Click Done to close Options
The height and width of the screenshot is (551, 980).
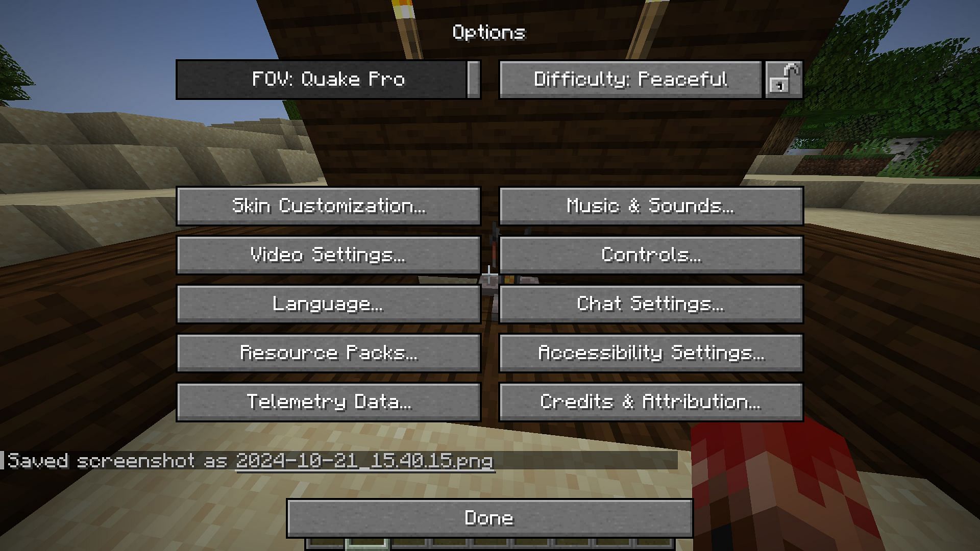490,517
